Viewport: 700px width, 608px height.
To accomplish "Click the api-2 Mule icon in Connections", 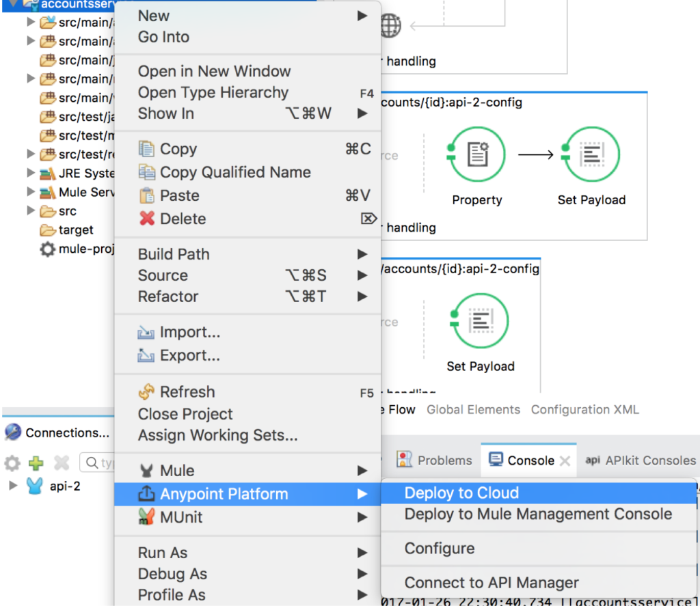I will [x=34, y=486].
